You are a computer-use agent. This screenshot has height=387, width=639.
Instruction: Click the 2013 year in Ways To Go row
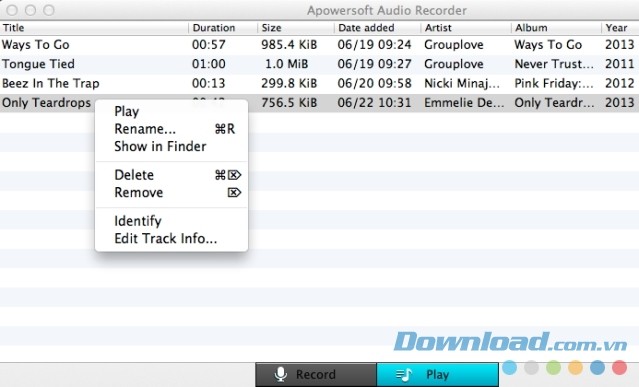click(x=619, y=44)
